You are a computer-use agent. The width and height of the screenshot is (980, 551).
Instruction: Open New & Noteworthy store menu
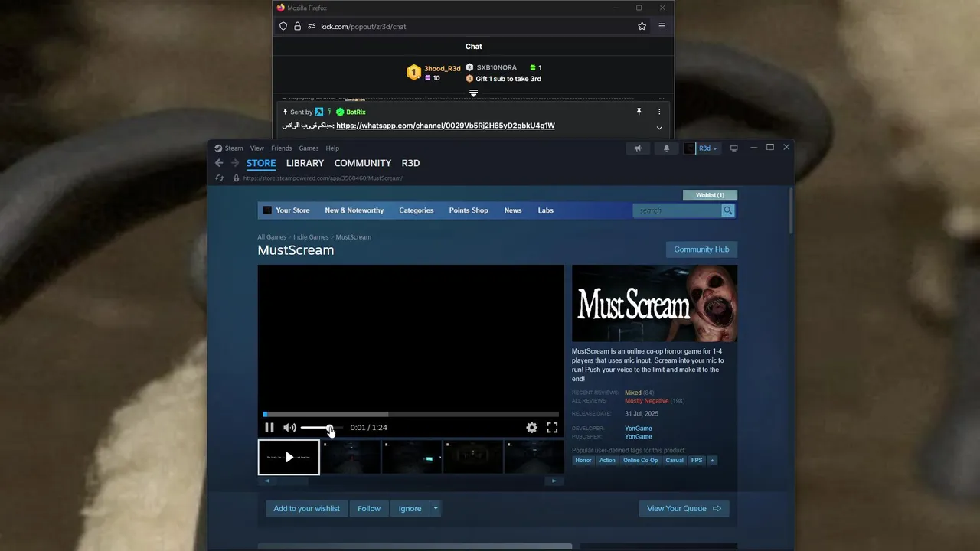click(354, 210)
